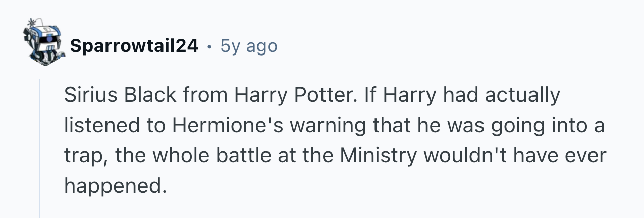
Task: Click the "5y ago" comment timestamp
Action: (248, 46)
